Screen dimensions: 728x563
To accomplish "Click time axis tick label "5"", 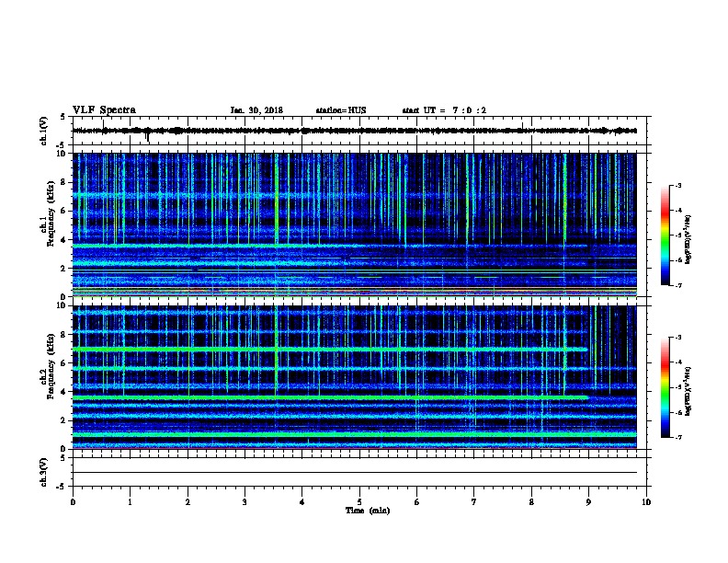I will click(359, 502).
